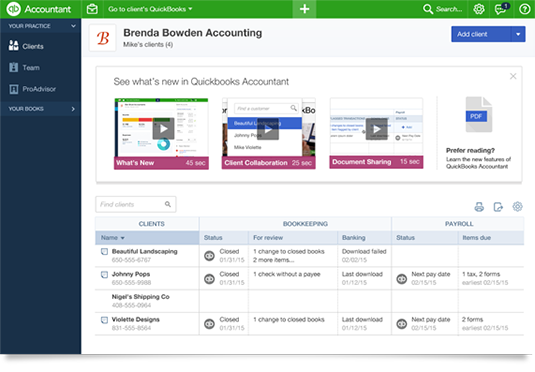Click the Search magnifier in top bar
This screenshot has height=372, width=535.
pyautogui.click(x=428, y=9)
